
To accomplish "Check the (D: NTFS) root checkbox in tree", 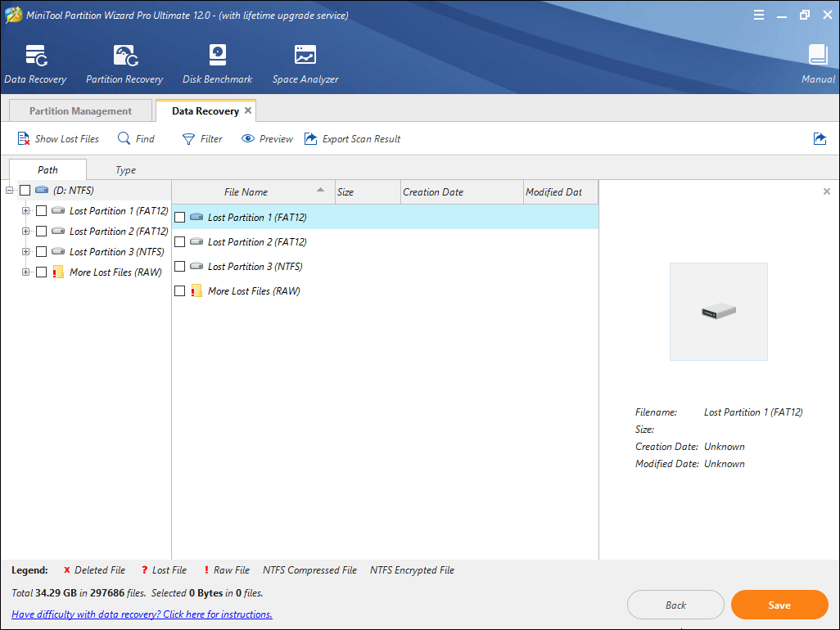I will click(x=25, y=191).
